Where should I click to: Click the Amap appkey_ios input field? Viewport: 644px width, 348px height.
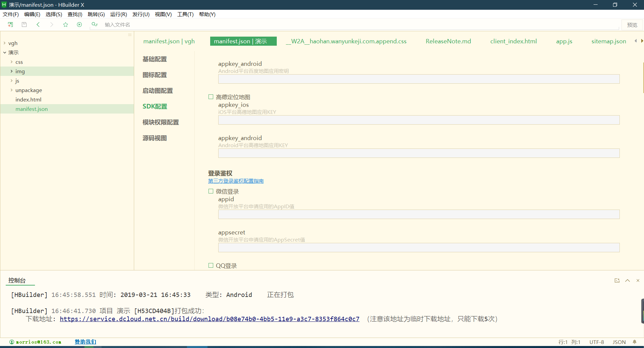coord(419,120)
